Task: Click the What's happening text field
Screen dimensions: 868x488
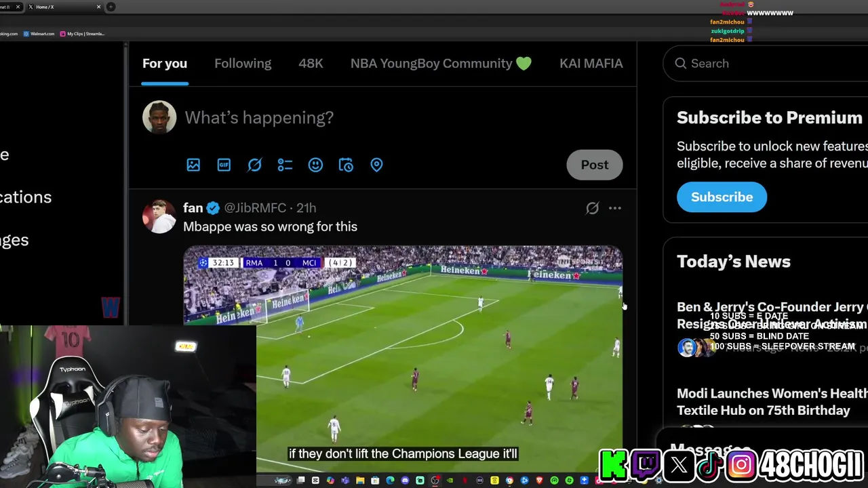Action: pos(259,117)
